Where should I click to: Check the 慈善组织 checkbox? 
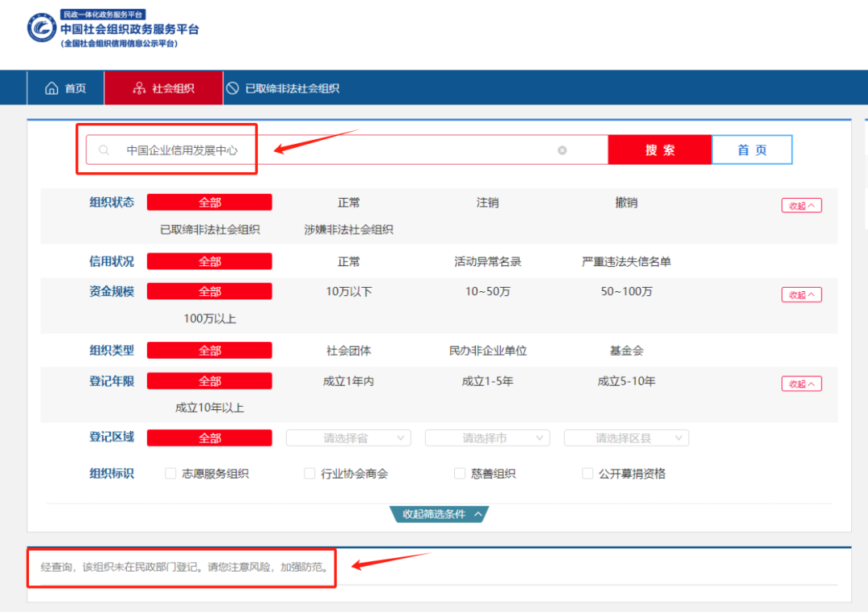(460, 474)
